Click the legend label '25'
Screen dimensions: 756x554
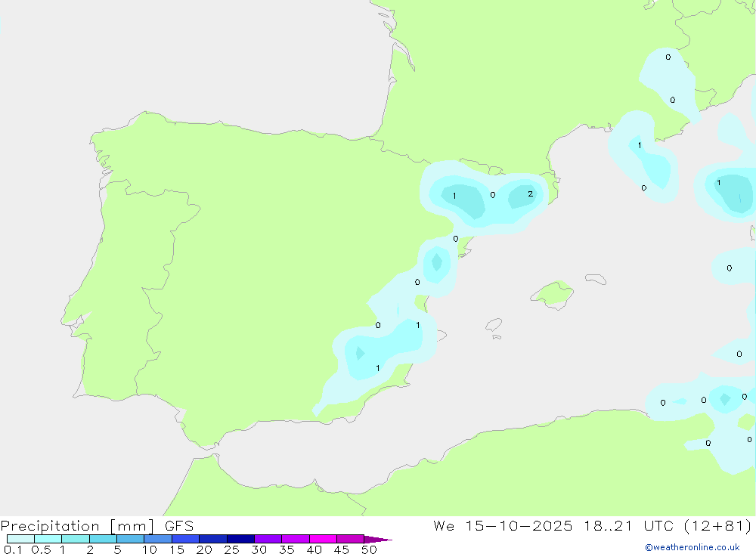[231, 549]
